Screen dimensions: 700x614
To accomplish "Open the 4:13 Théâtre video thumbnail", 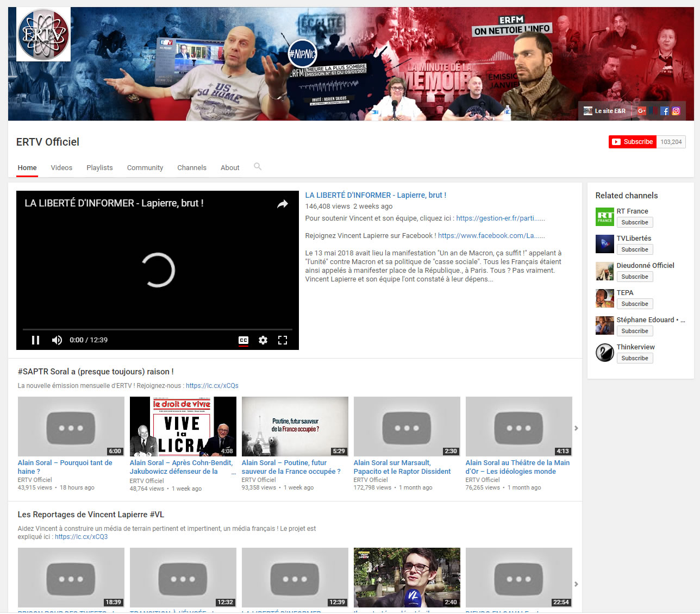I will (x=519, y=427).
